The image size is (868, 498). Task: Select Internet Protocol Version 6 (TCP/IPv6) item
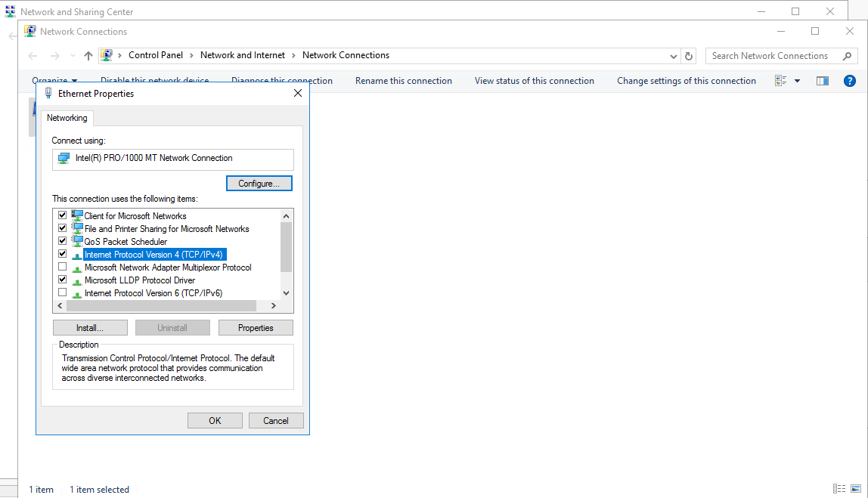tap(153, 293)
